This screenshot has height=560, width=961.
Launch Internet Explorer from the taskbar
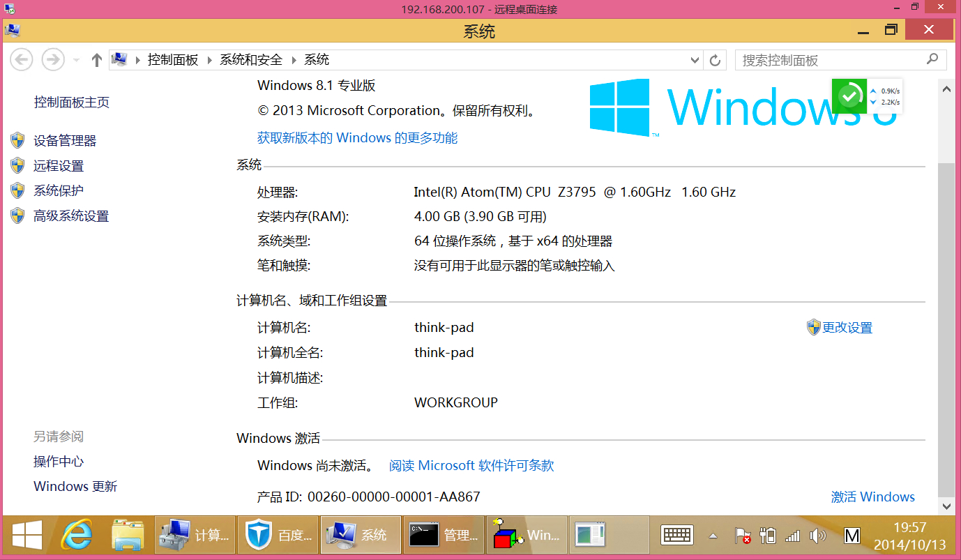[77, 536]
